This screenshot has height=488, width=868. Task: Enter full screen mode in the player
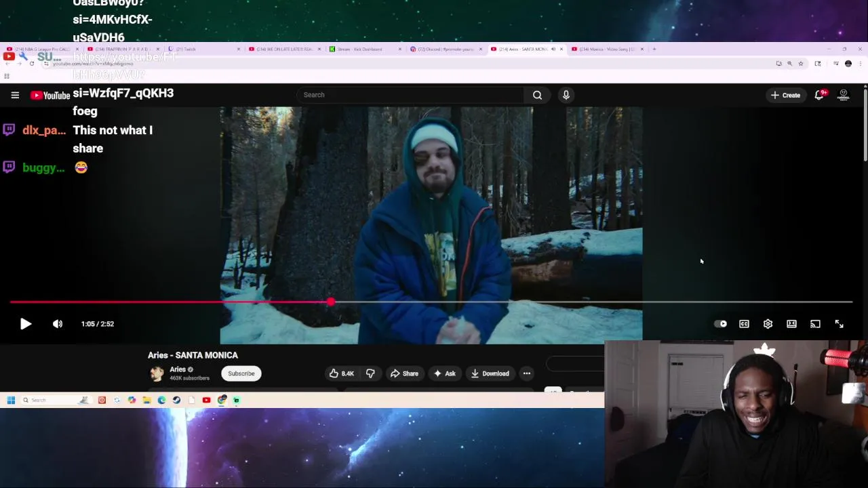839,324
